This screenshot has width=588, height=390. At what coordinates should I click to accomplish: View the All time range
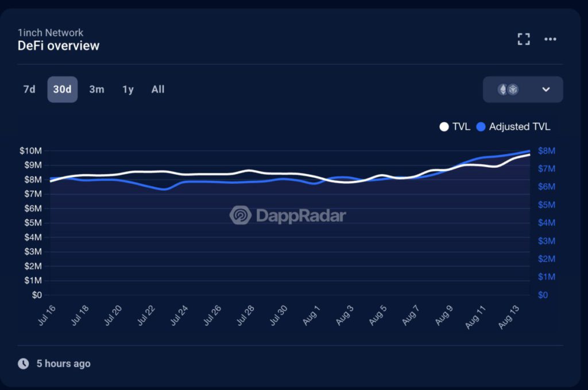pyautogui.click(x=158, y=90)
